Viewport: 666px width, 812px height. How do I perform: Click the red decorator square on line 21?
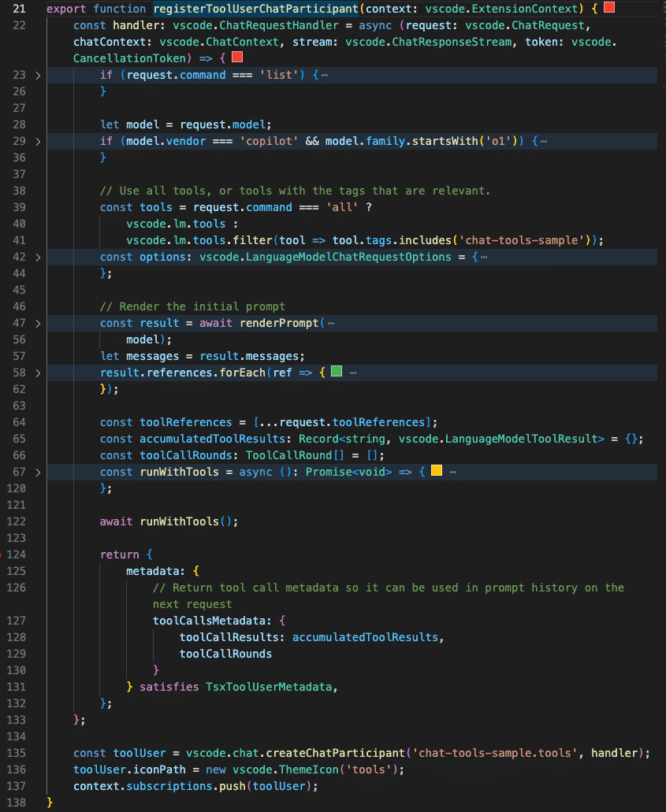607,8
